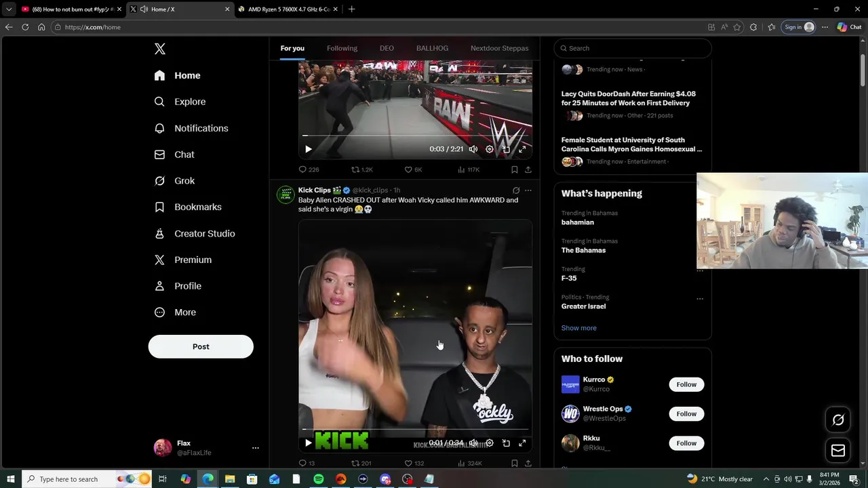
Task: Switch to the For you tab
Action: click(292, 48)
